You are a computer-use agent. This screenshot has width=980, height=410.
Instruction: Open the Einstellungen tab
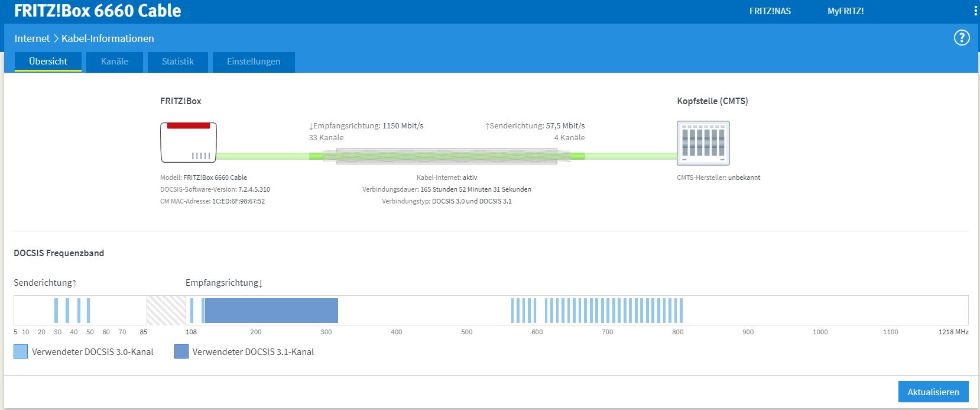pyautogui.click(x=254, y=62)
